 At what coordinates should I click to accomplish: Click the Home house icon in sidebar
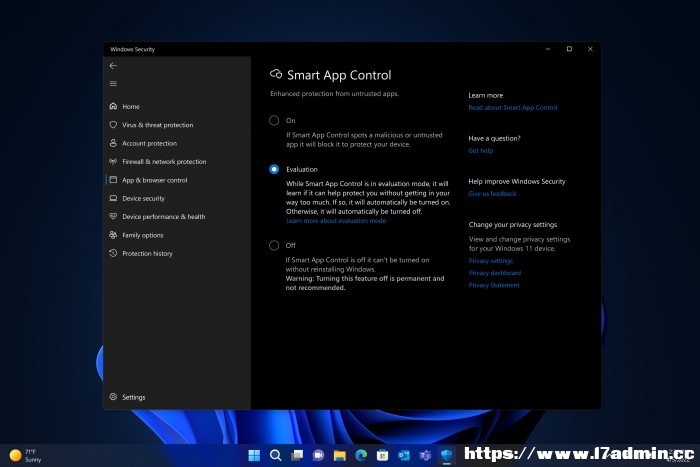pos(113,106)
